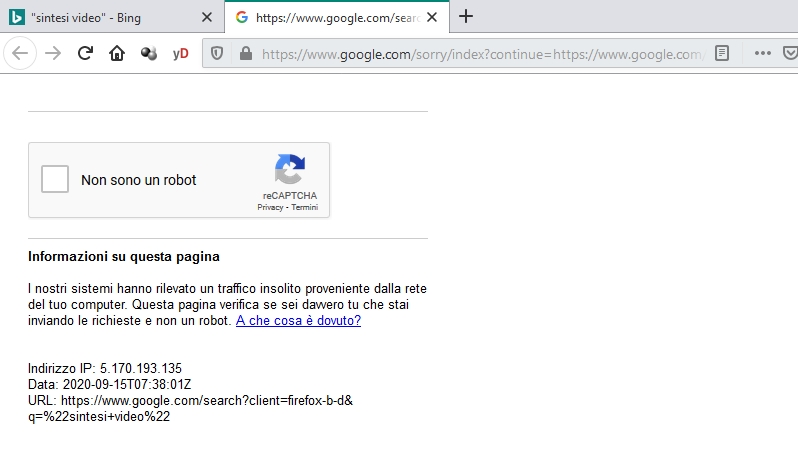Screen dimensions: 798x450
Task: Go back to the previous page
Action: pyautogui.click(x=20, y=53)
